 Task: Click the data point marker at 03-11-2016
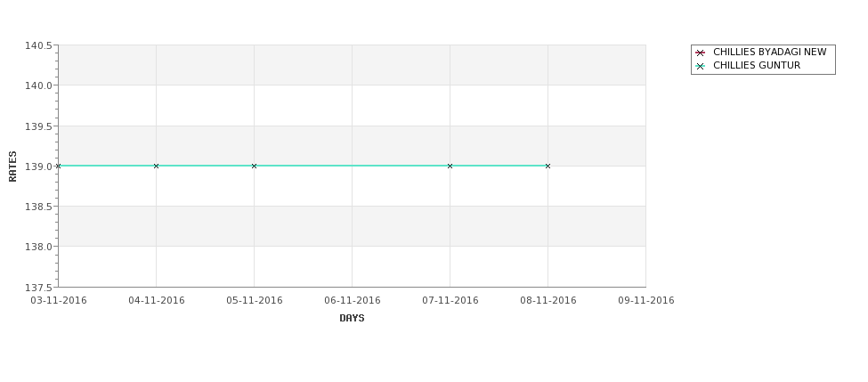coord(59,167)
